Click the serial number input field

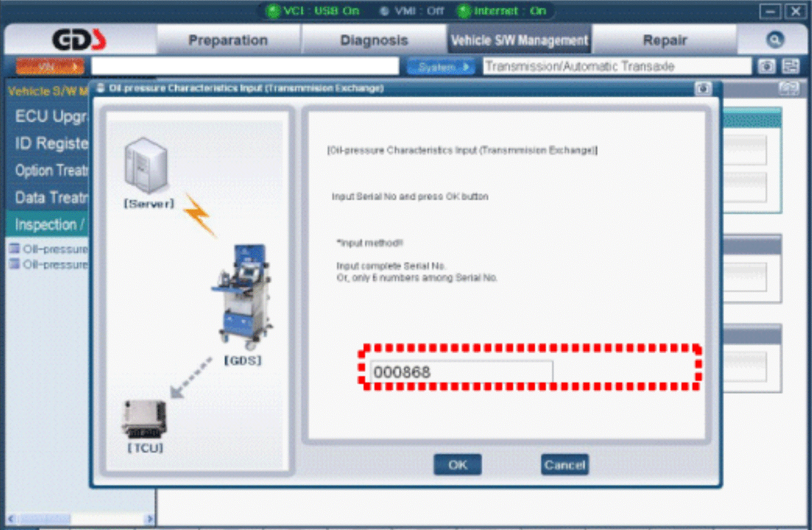pos(461,372)
